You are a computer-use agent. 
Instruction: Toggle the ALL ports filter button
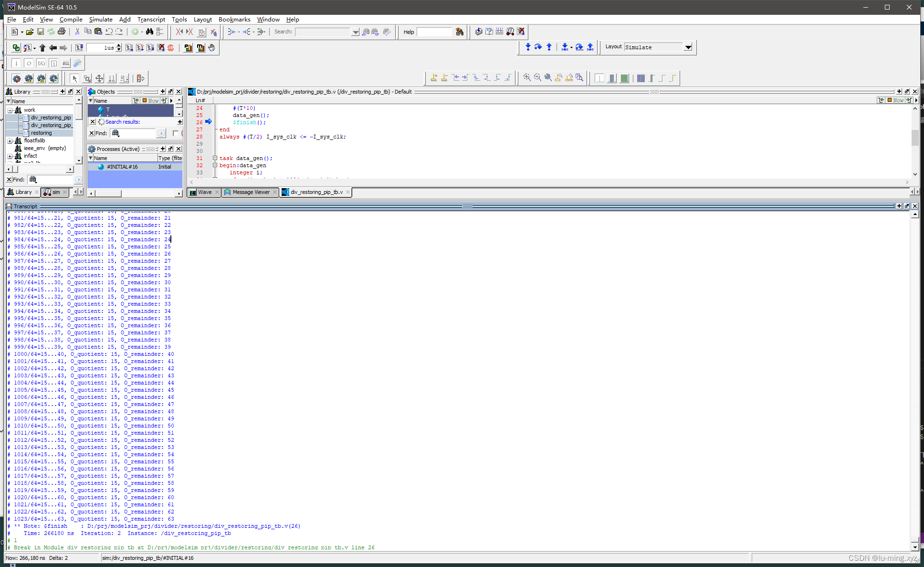pyautogui.click(x=66, y=63)
